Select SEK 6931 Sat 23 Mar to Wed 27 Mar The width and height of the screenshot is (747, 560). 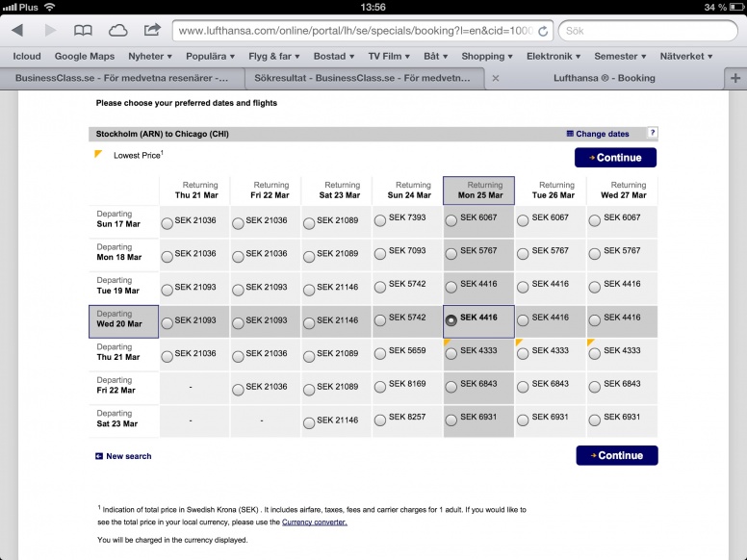point(594,420)
